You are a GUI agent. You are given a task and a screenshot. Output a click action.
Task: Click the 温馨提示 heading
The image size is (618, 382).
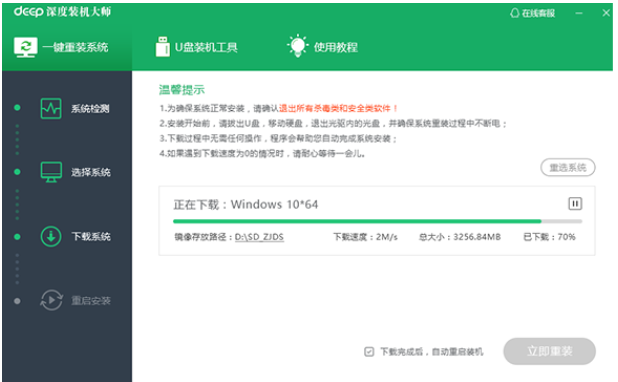tap(182, 90)
